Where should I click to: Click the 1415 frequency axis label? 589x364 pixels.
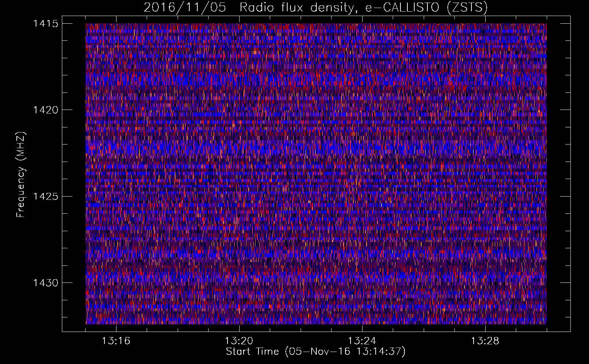pyautogui.click(x=46, y=24)
